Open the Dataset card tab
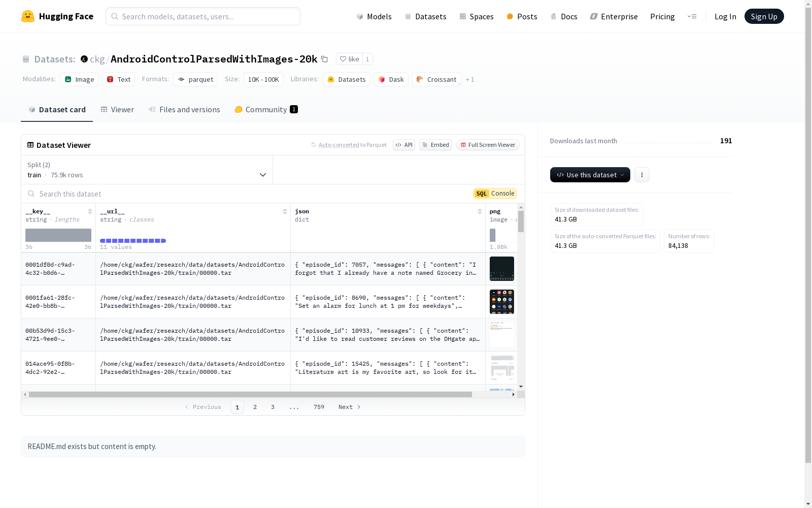The height and width of the screenshot is (508, 812). click(x=57, y=109)
